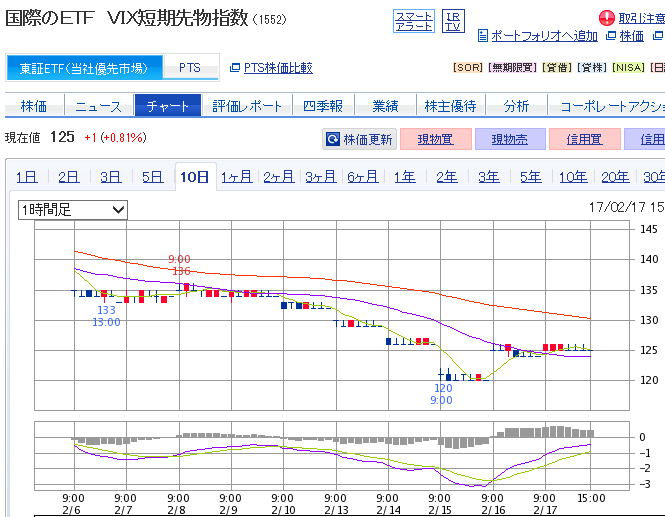The width and height of the screenshot is (665, 517).
Task: Set chart period to 2日
Action: coord(69,177)
